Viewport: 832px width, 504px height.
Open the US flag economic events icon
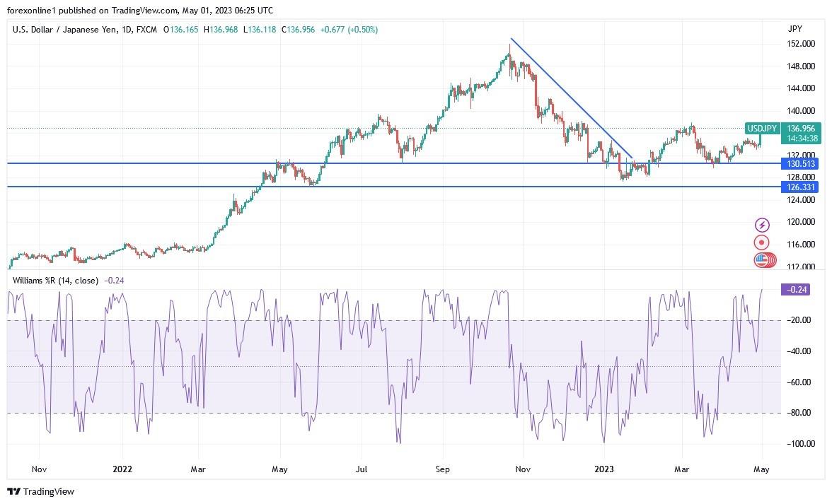coord(761,260)
